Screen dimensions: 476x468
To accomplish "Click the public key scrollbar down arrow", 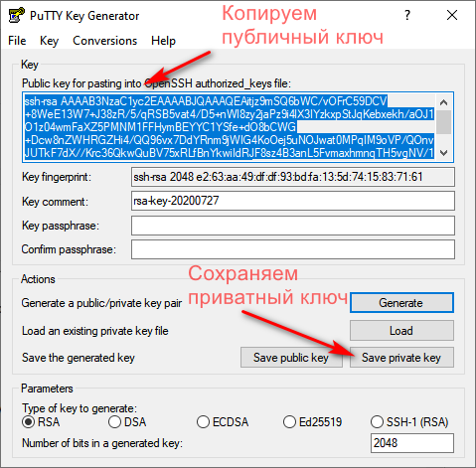I will 444,153.
